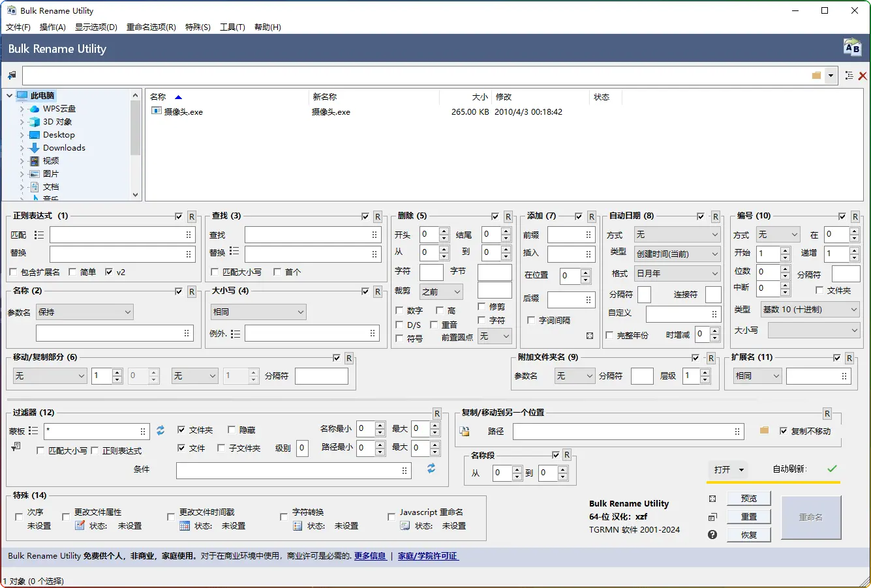Enable the 包含扩展名 checkbox

(x=14, y=272)
